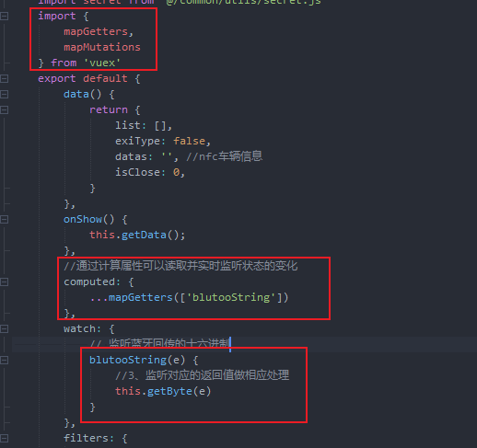Click the nfc comment after datas
Viewport: 477px width, 448px height.
pos(225,156)
